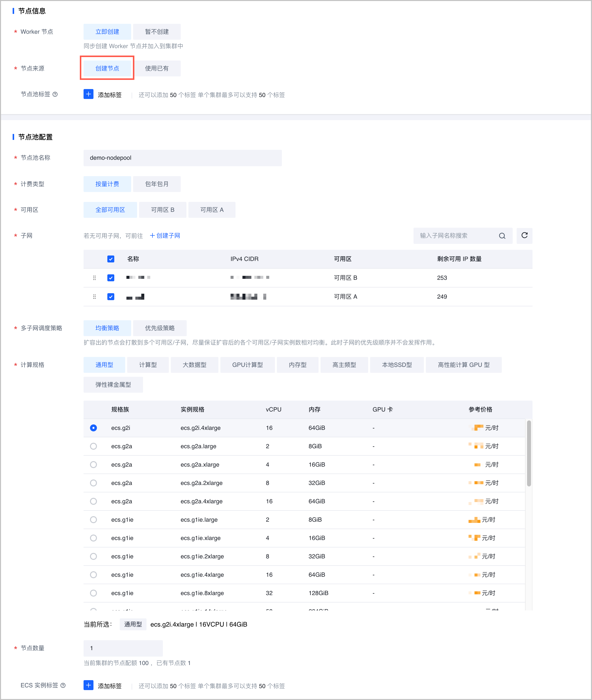
Task: Toggle the select-all subnets checkbox
Action: coord(111,259)
